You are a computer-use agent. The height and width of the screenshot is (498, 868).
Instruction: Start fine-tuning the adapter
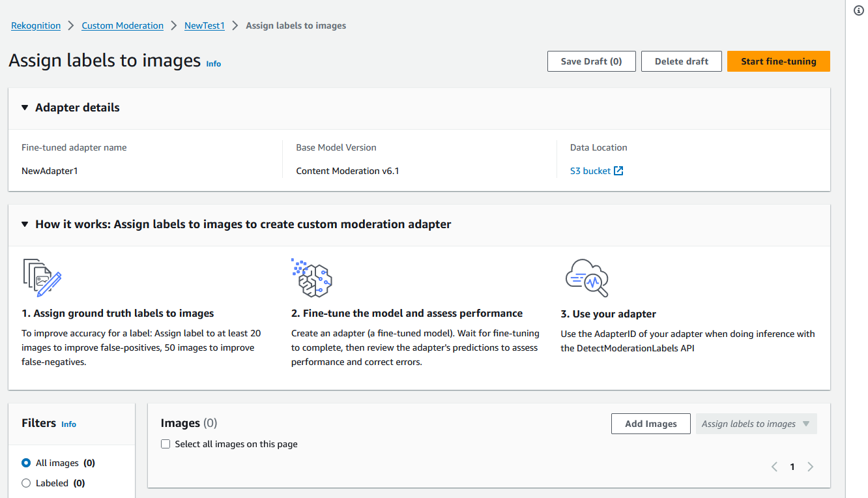(x=778, y=61)
